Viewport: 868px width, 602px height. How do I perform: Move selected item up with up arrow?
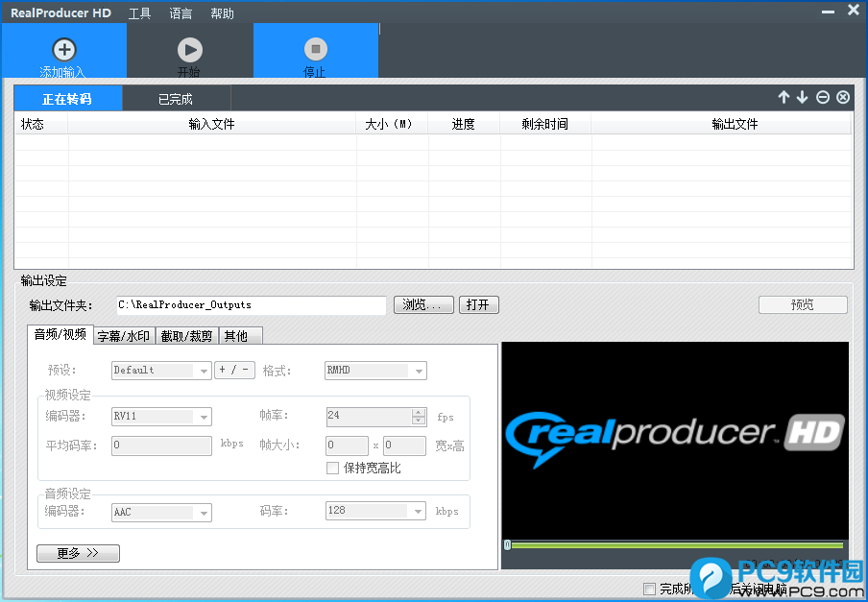pos(784,97)
